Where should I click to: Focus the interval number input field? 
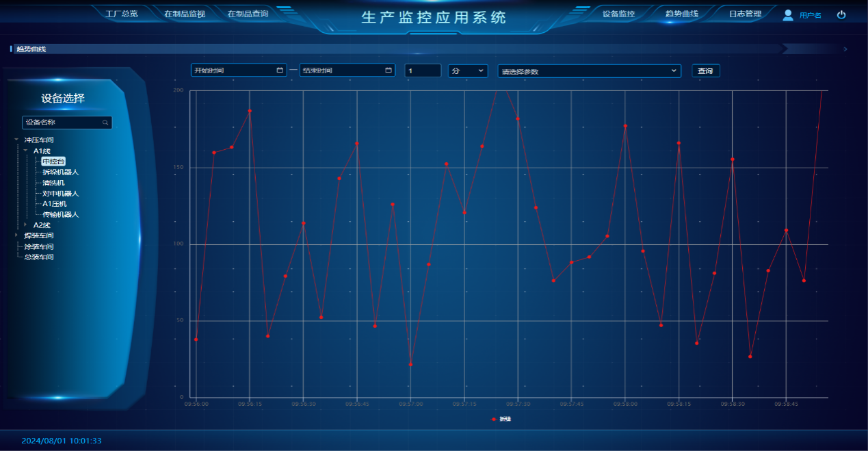pyautogui.click(x=423, y=70)
